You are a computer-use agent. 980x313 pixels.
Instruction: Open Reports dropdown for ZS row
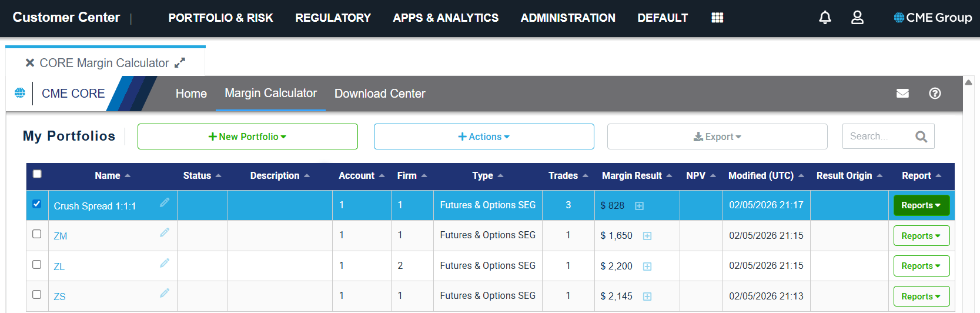tap(921, 297)
